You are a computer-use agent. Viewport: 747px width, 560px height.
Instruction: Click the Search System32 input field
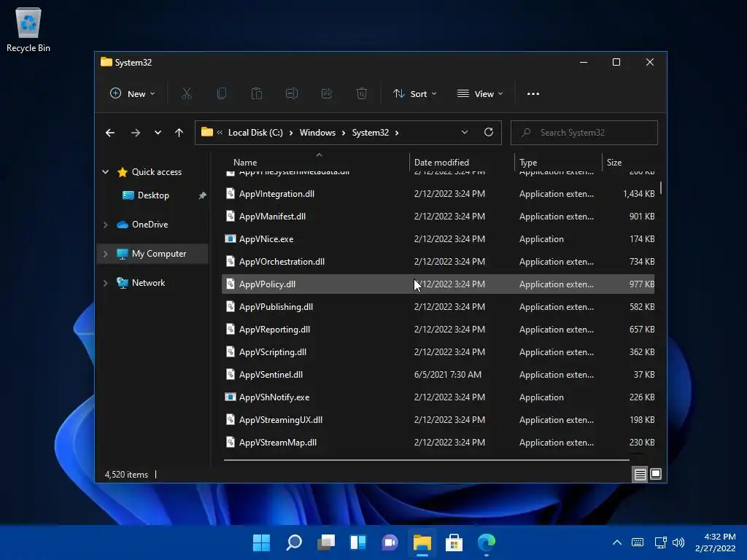pyautogui.click(x=584, y=133)
